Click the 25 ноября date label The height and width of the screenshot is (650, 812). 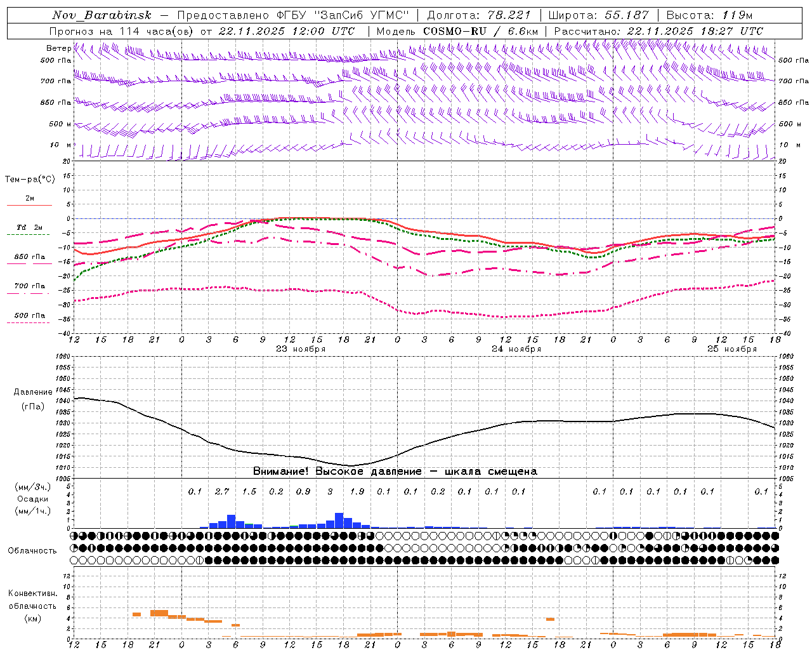click(732, 349)
